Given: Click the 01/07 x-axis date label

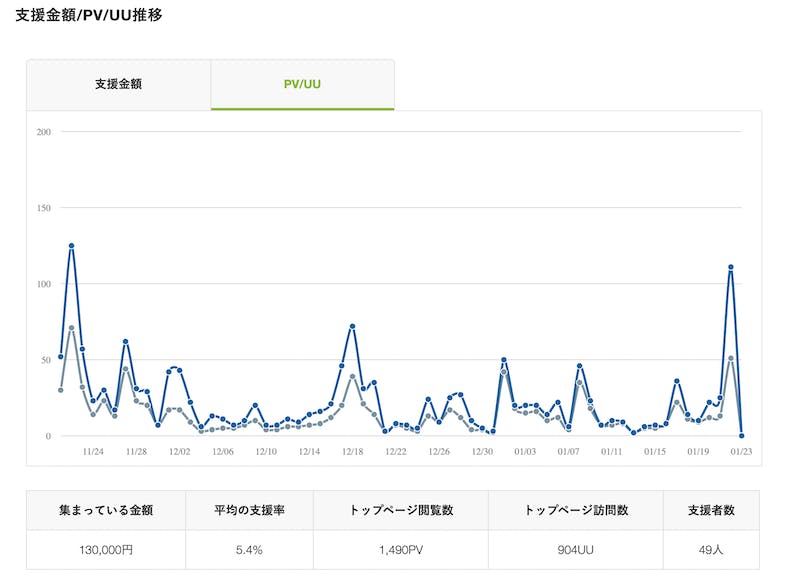Looking at the screenshot, I should pyautogui.click(x=568, y=452).
